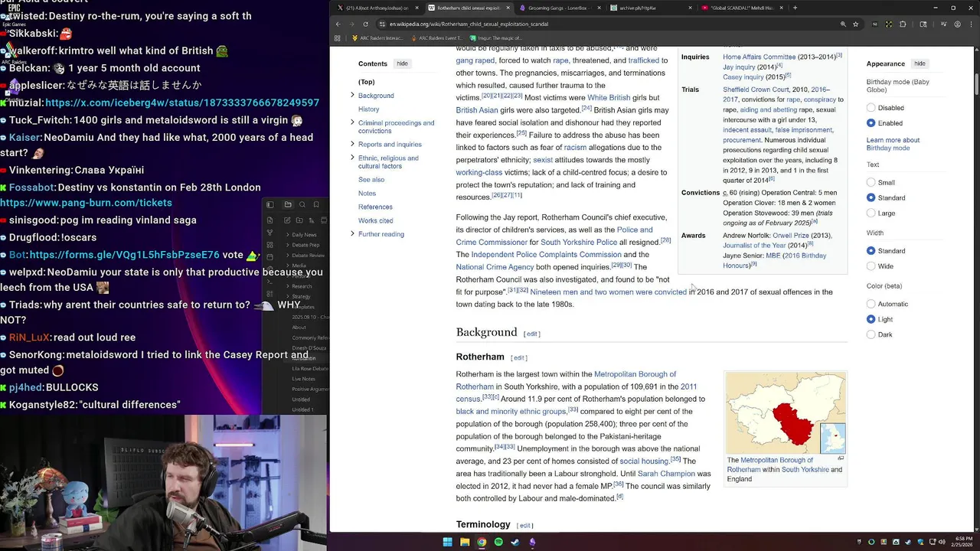Set text size to Large
Screen dimensions: 980x551
(x=871, y=213)
